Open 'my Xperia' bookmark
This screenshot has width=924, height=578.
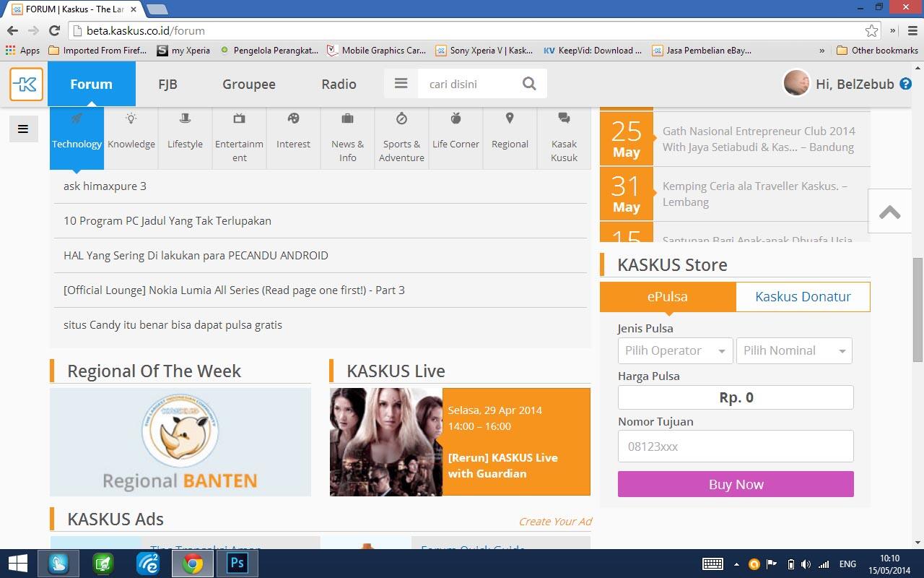click(x=183, y=51)
